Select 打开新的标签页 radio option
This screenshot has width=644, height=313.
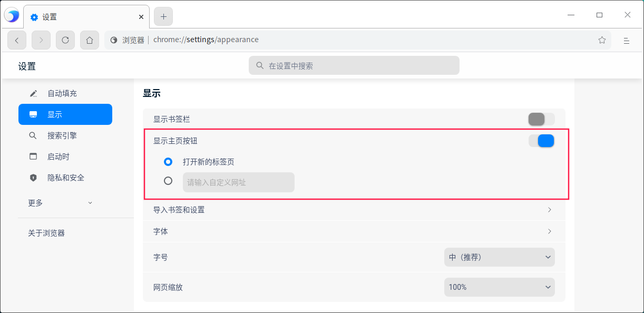168,162
